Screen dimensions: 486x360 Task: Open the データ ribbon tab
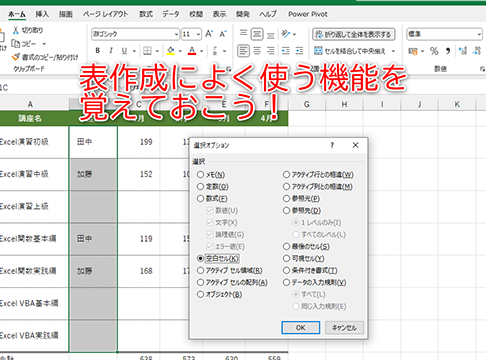[x=171, y=14]
